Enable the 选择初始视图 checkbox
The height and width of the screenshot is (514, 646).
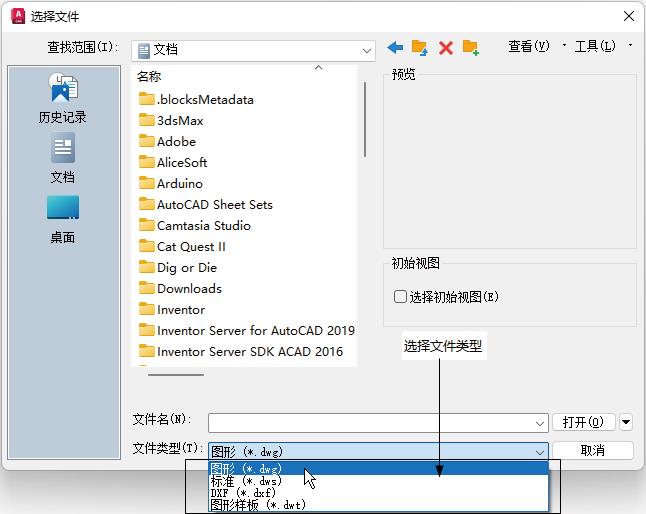coord(401,297)
